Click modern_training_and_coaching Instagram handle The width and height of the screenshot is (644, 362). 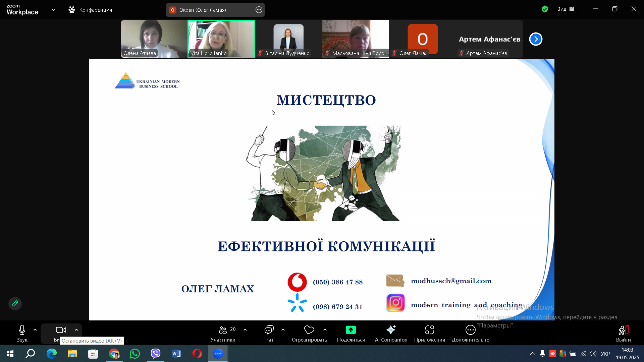point(467,305)
